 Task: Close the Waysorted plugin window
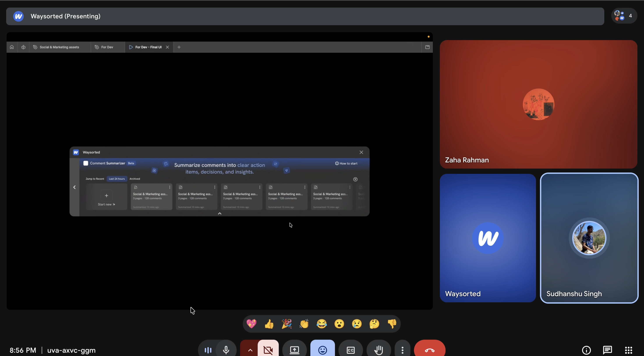pyautogui.click(x=361, y=152)
